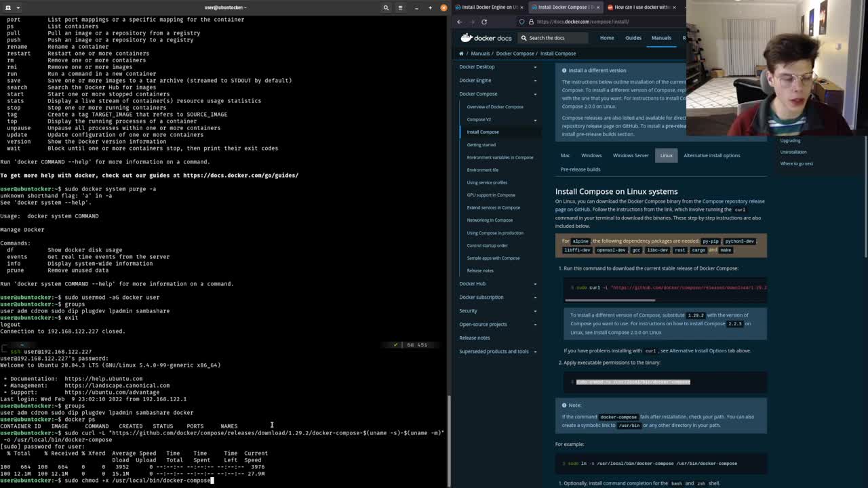Open Control startup order item
The height and width of the screenshot is (488, 868).
coord(487,245)
